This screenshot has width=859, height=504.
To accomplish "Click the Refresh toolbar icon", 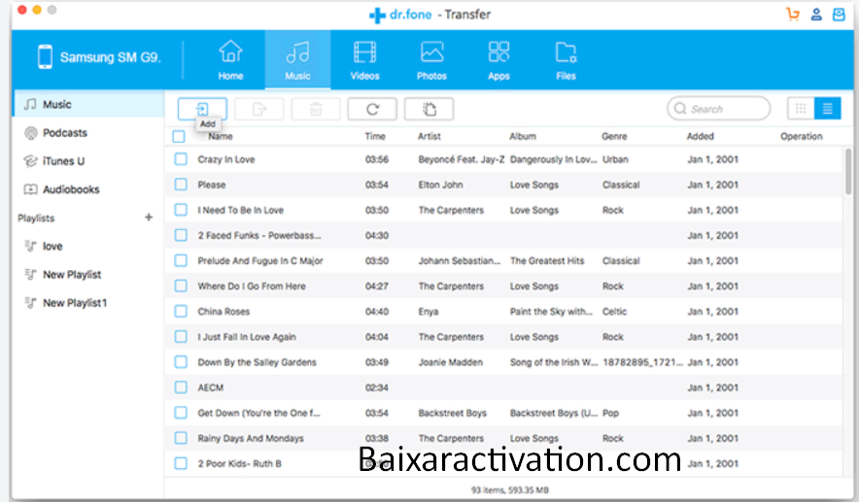I will point(372,109).
